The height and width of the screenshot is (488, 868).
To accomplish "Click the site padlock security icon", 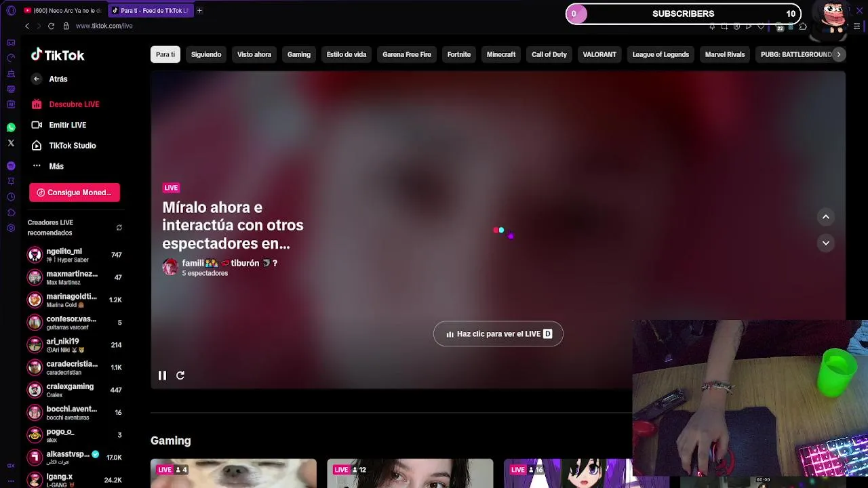I will (x=66, y=26).
